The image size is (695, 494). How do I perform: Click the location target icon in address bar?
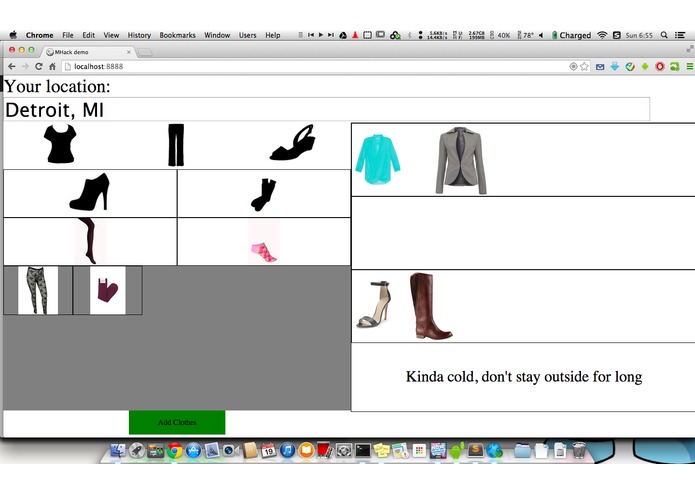tap(573, 66)
